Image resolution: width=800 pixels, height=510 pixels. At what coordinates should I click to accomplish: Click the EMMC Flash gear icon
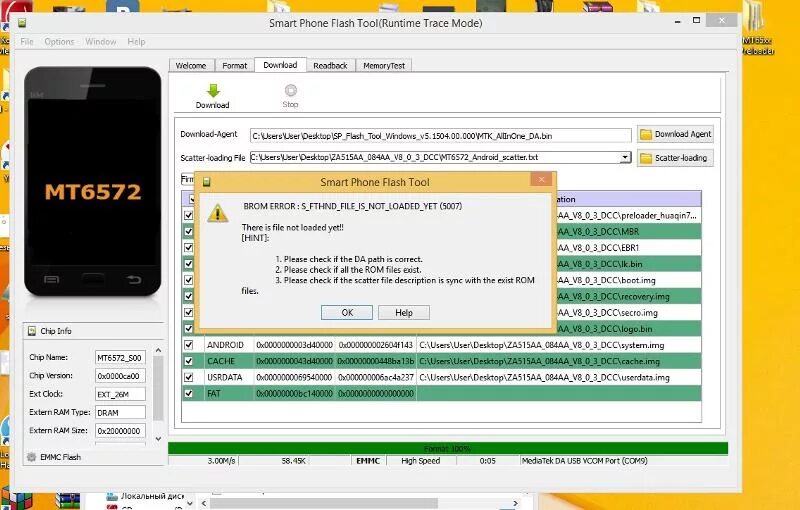(32, 457)
